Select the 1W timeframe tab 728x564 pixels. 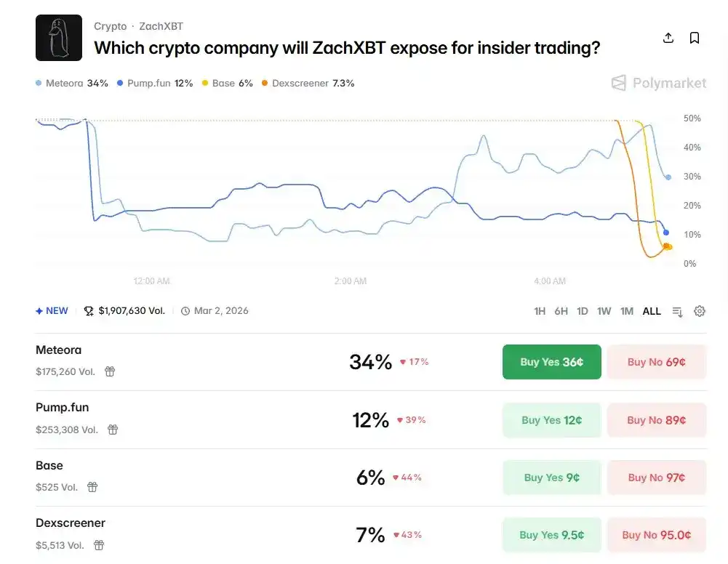click(604, 310)
